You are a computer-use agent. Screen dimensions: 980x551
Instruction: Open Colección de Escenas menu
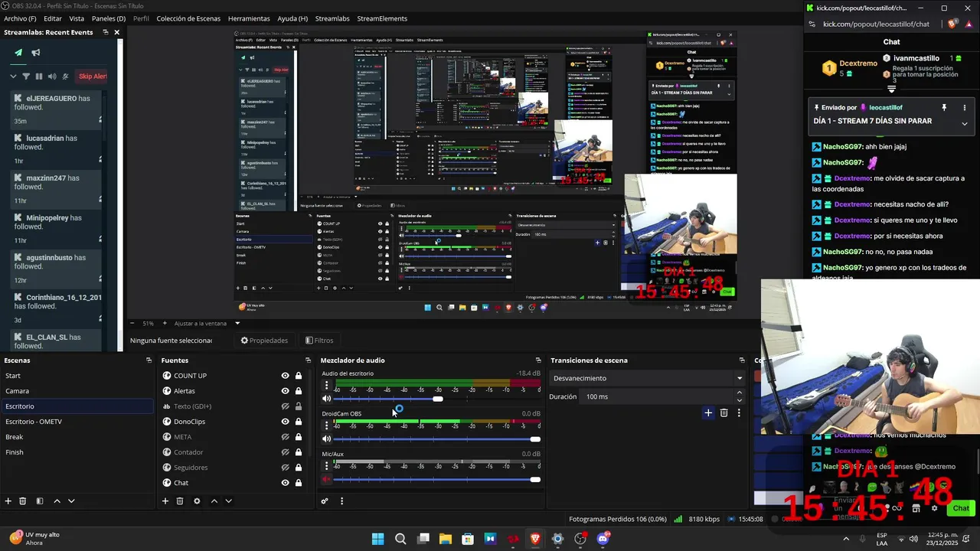(x=188, y=18)
